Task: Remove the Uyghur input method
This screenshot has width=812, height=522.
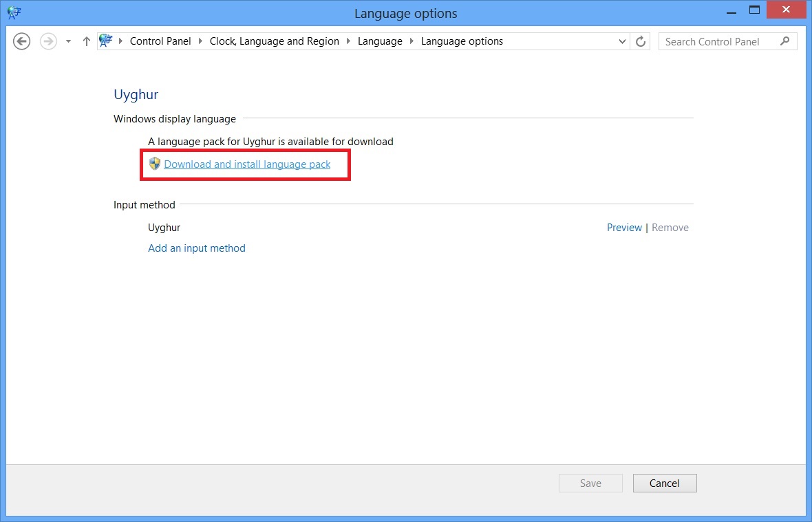Action: (x=670, y=228)
